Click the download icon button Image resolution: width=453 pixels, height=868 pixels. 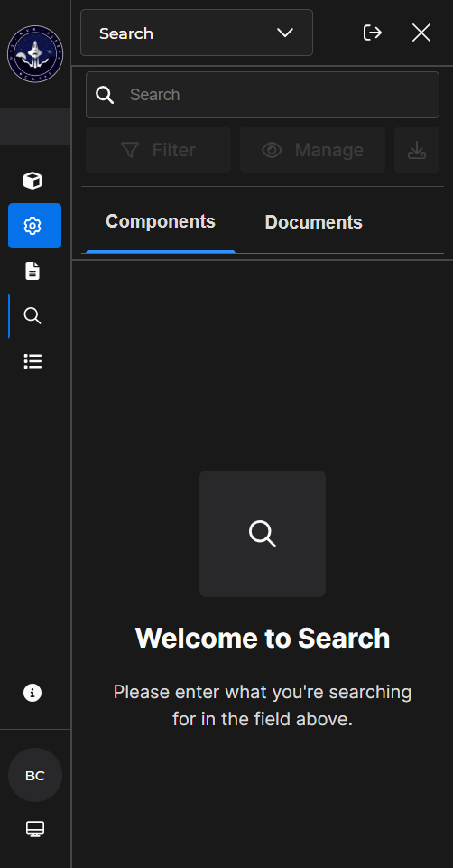click(417, 150)
